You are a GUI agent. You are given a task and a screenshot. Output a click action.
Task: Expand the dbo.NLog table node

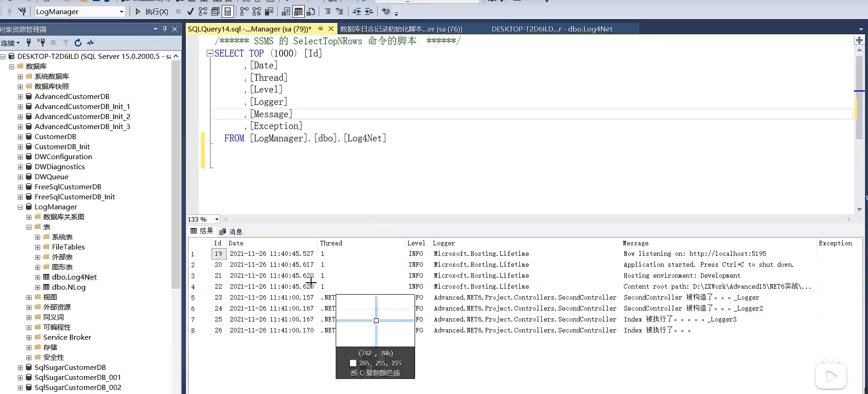click(x=37, y=287)
